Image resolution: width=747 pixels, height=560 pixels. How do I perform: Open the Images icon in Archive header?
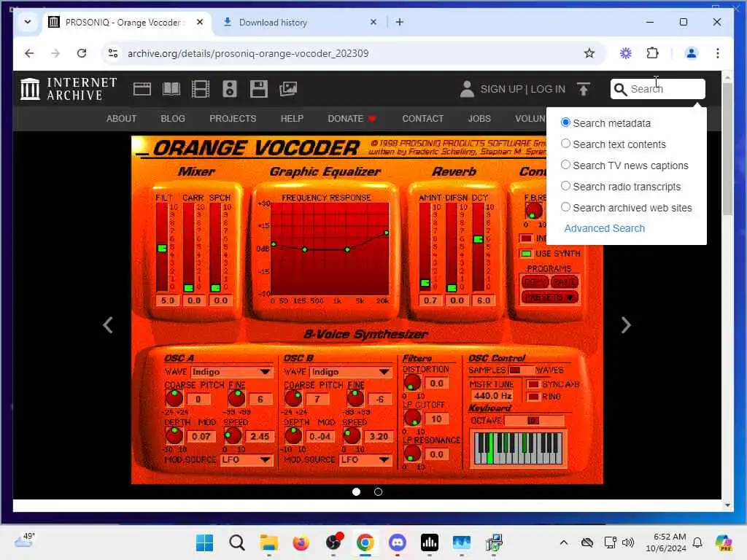(288, 89)
